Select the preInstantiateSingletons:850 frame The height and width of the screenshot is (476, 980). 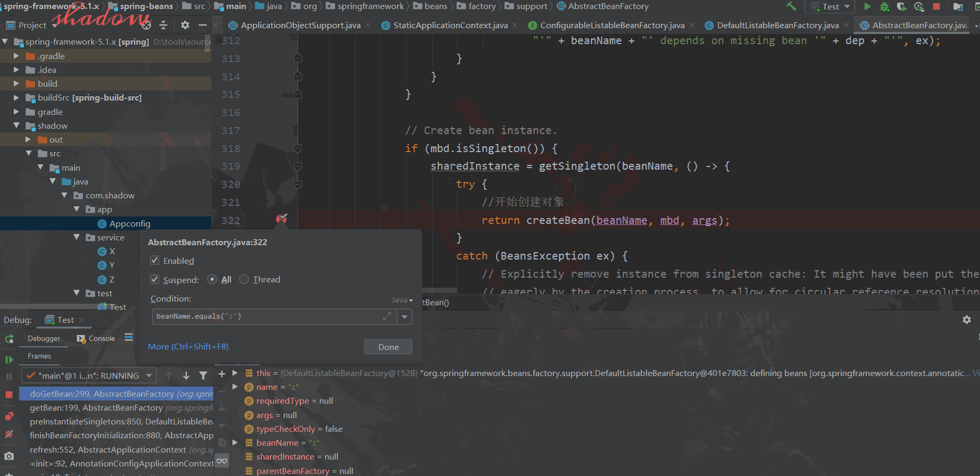tap(117, 422)
